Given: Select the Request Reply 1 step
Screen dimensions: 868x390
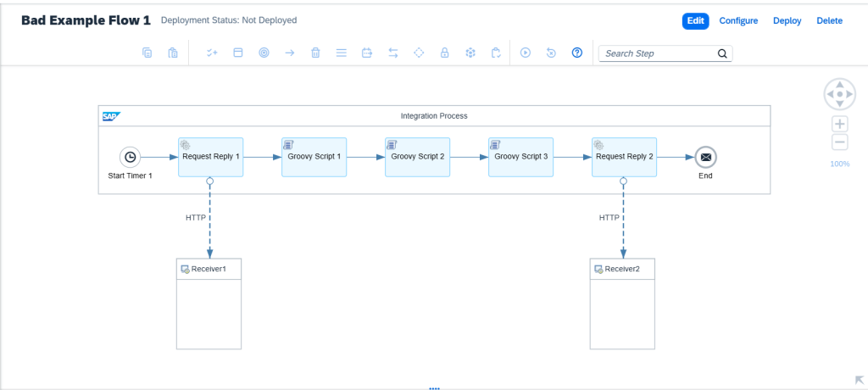Looking at the screenshot, I should tap(210, 158).
